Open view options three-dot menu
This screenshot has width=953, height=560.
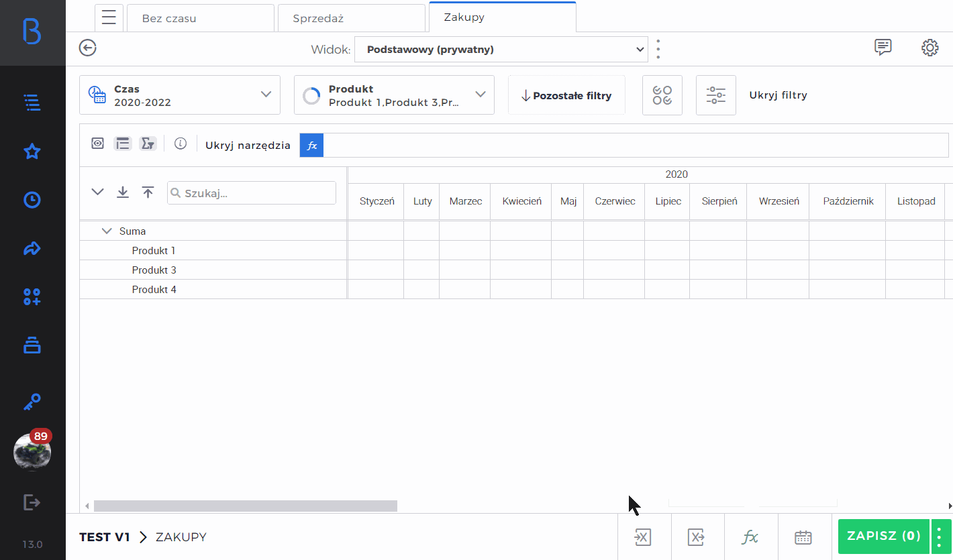pyautogui.click(x=658, y=49)
